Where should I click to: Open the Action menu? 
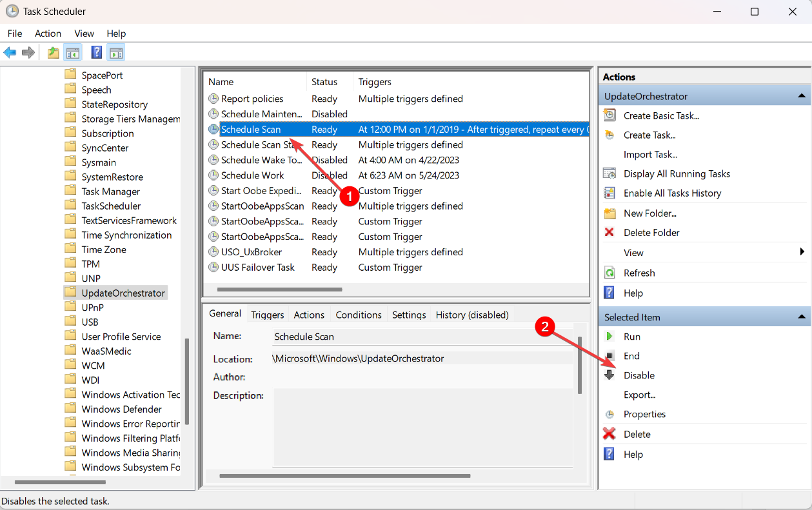48,34
